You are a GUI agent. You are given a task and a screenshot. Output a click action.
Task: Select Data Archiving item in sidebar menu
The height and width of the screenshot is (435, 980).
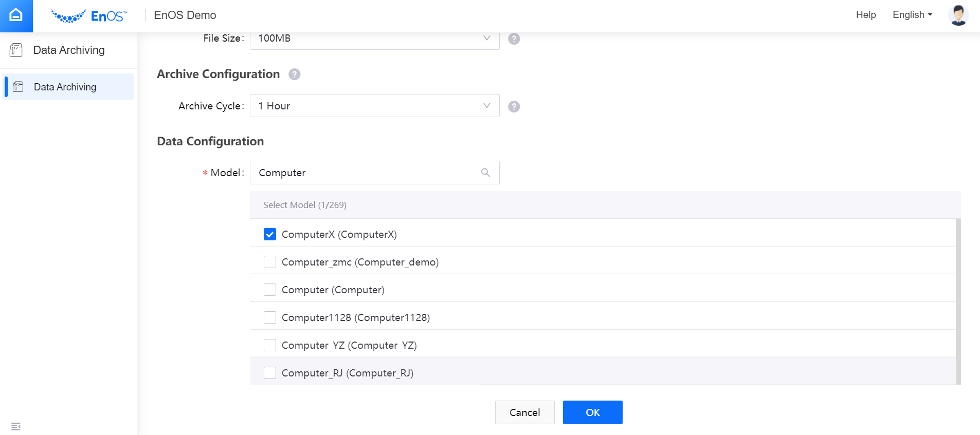(x=68, y=87)
